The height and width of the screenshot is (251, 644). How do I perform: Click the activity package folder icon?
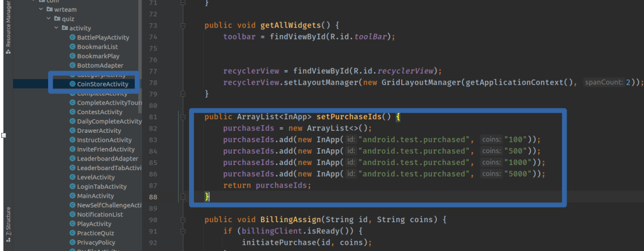tap(65, 28)
